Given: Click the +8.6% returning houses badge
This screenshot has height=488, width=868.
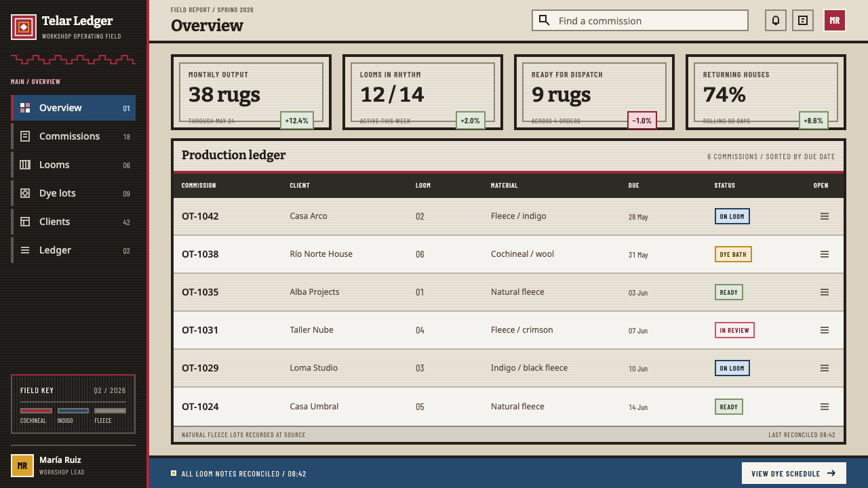Looking at the screenshot, I should [814, 121].
